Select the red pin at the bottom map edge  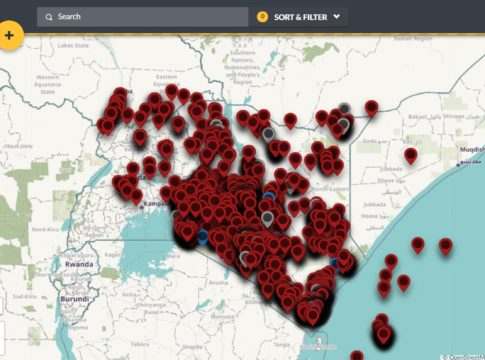357,355
